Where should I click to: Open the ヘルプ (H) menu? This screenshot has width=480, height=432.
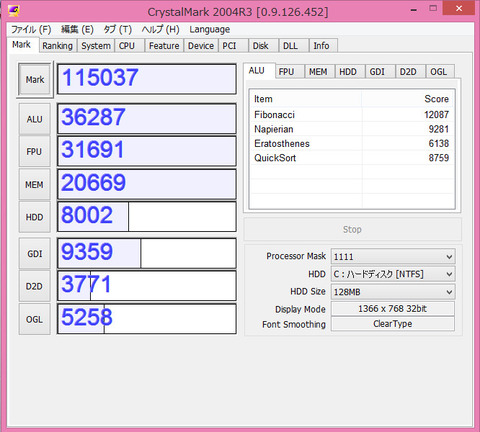(x=160, y=29)
